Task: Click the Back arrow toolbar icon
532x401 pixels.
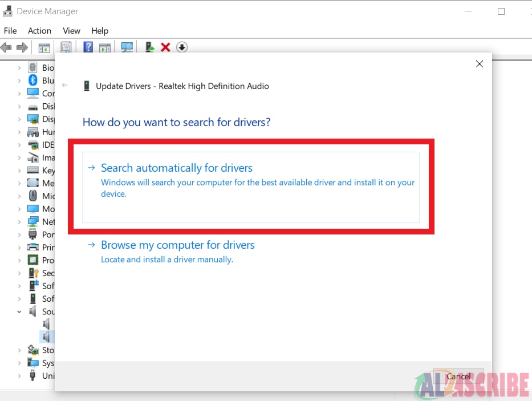Action: (x=6, y=47)
